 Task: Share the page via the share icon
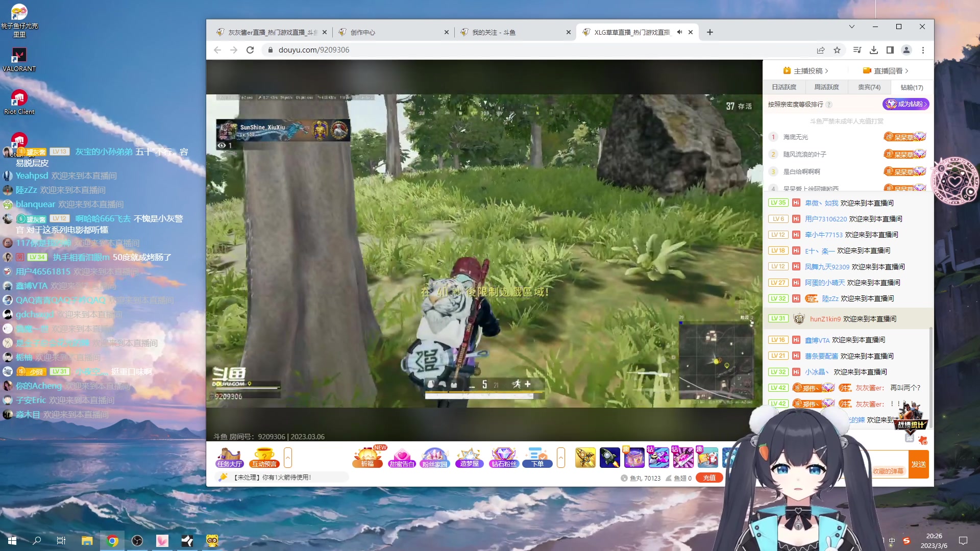pos(821,50)
